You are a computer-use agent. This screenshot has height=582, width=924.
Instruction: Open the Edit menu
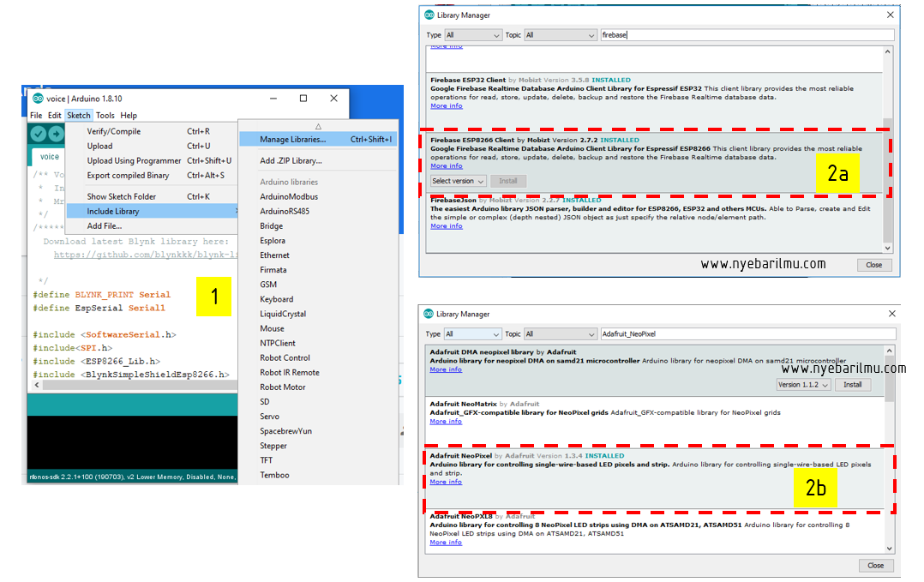tap(54, 116)
